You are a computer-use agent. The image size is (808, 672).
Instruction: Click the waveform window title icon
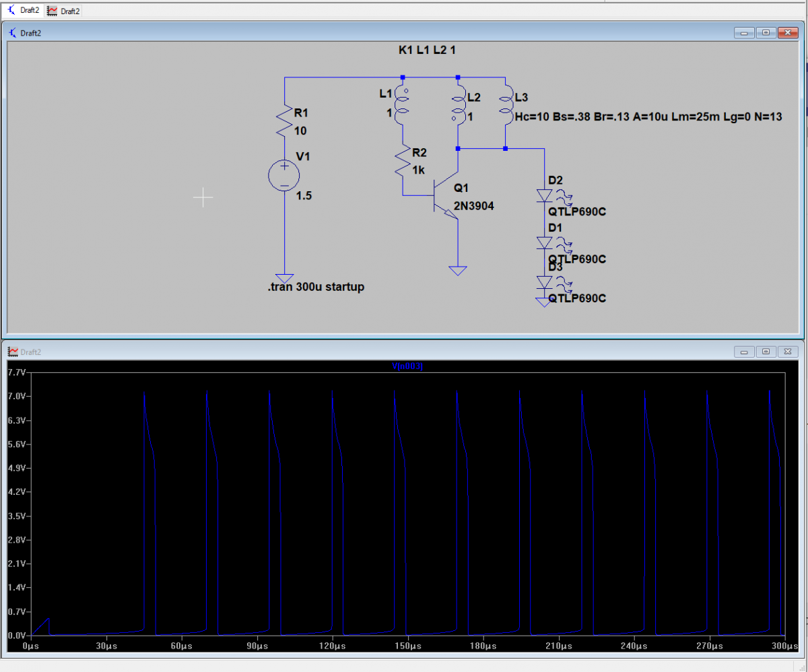tap(12, 352)
